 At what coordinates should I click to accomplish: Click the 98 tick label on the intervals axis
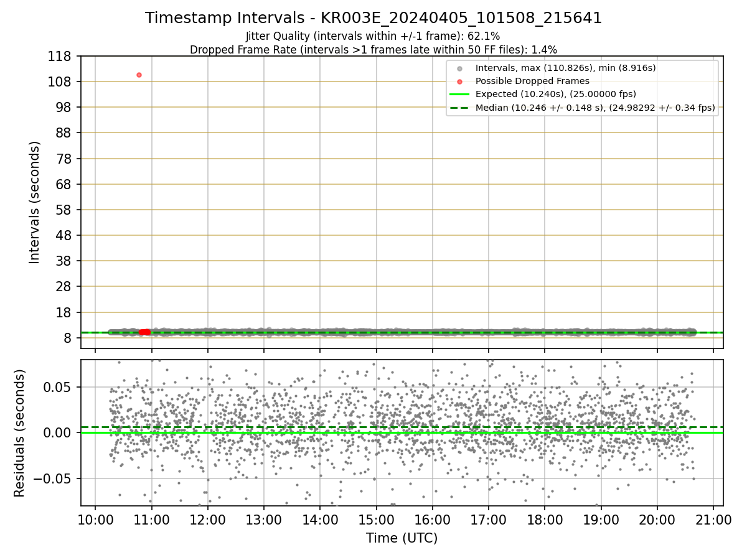(65, 107)
